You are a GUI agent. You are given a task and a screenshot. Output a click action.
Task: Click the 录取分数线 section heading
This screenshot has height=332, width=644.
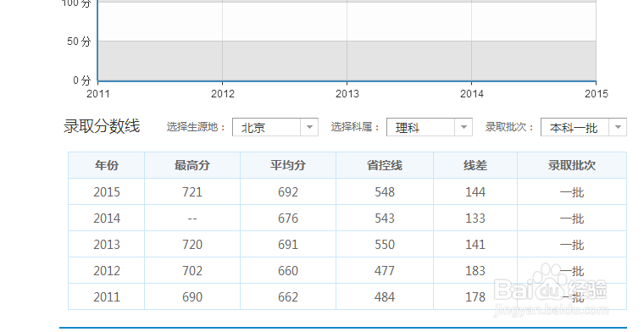coord(102,126)
